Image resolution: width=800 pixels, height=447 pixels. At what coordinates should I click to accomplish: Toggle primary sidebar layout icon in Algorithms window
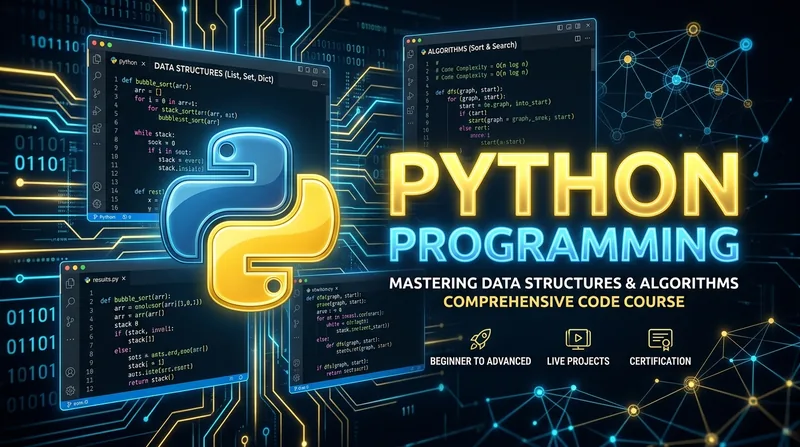coord(560,27)
